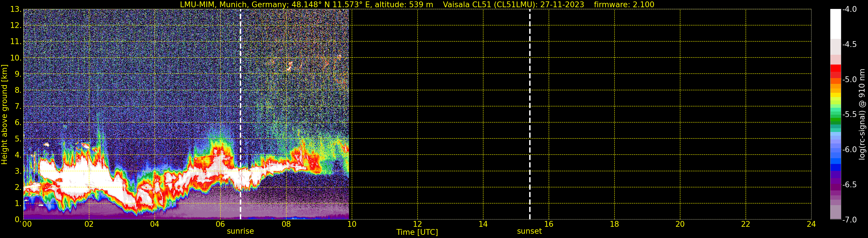The width and height of the screenshot is (868, 238).
Task: Pick the bright red band in the colorbar
Action: coord(836,68)
